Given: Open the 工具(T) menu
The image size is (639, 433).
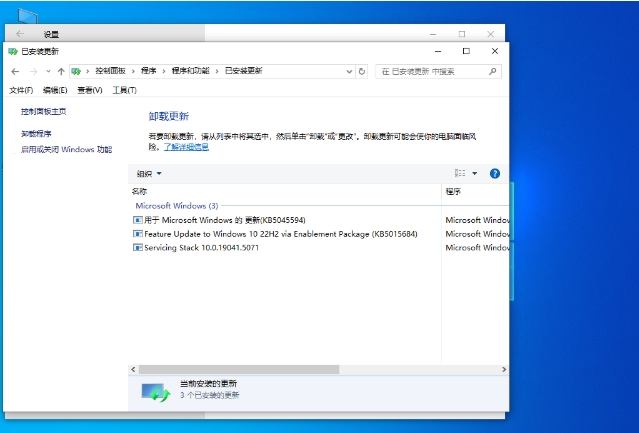Looking at the screenshot, I should pos(125,90).
